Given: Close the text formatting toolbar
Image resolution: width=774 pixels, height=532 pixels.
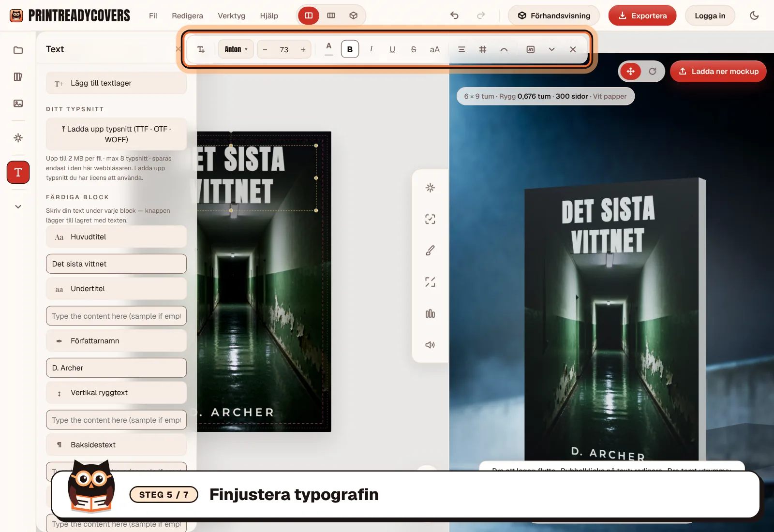Looking at the screenshot, I should point(573,49).
